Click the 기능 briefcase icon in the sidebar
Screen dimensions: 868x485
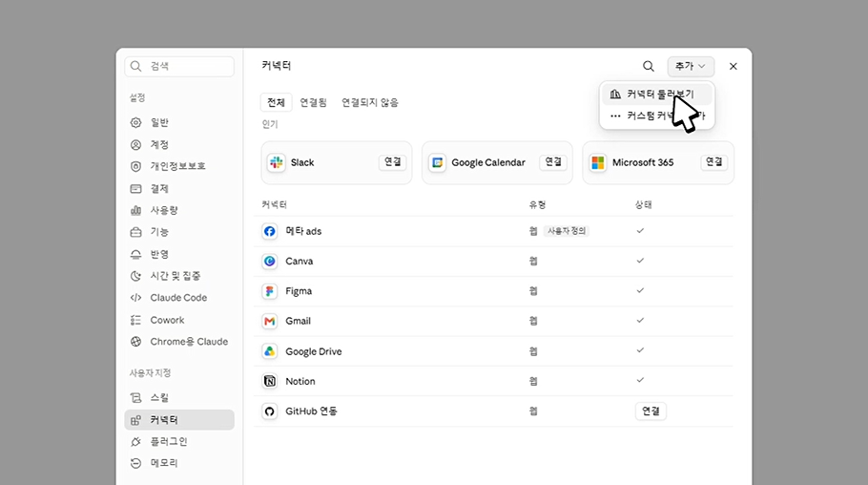[135, 232]
